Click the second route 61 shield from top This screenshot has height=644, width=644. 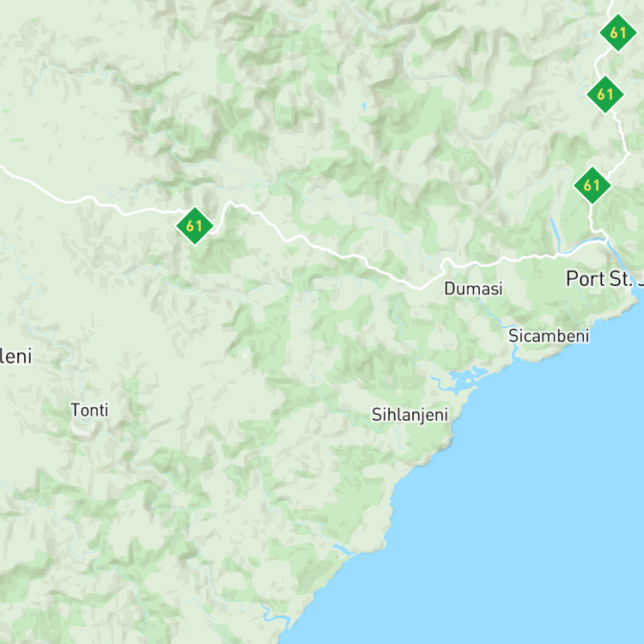[605, 94]
